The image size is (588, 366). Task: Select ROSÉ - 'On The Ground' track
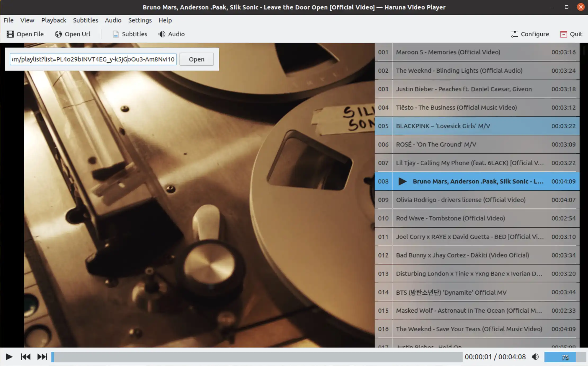(x=477, y=145)
